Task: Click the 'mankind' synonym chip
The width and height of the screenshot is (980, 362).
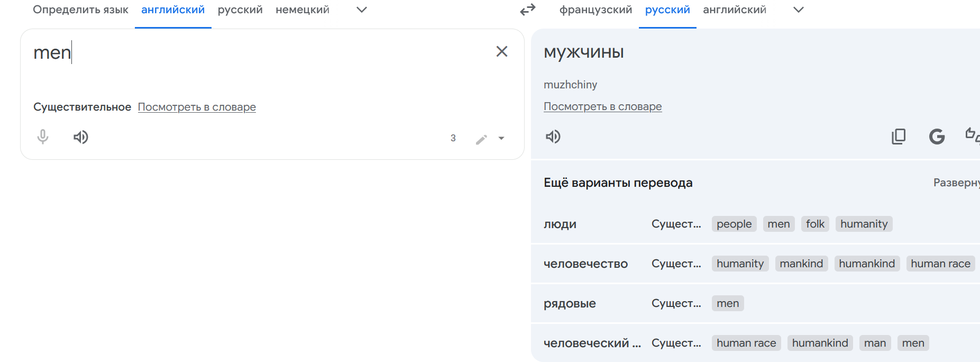Action: pyautogui.click(x=801, y=264)
